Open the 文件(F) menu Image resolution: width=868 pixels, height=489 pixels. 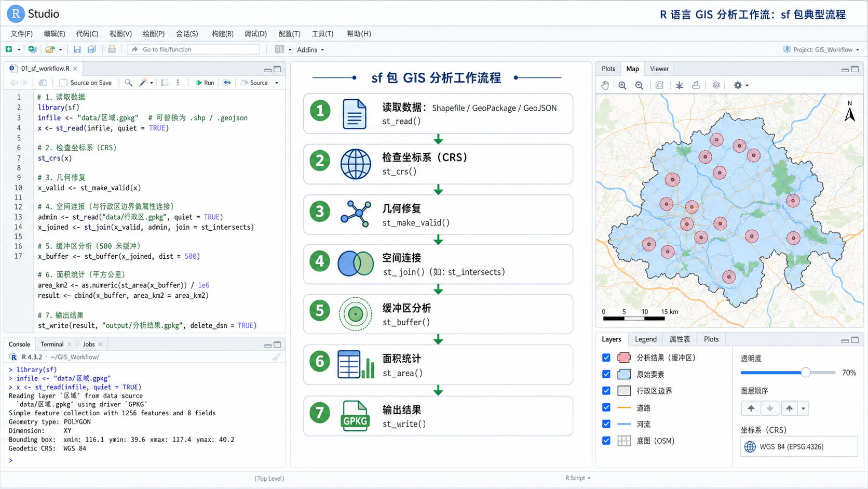(22, 34)
